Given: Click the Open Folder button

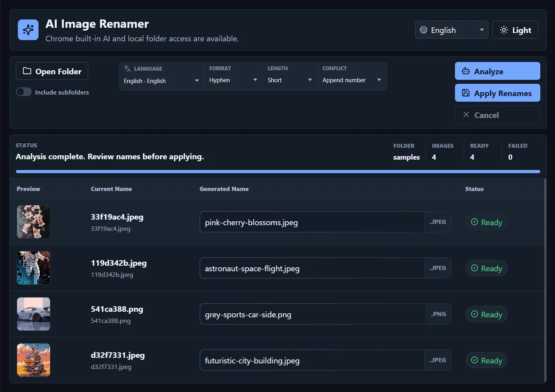Looking at the screenshot, I should click(x=52, y=71).
